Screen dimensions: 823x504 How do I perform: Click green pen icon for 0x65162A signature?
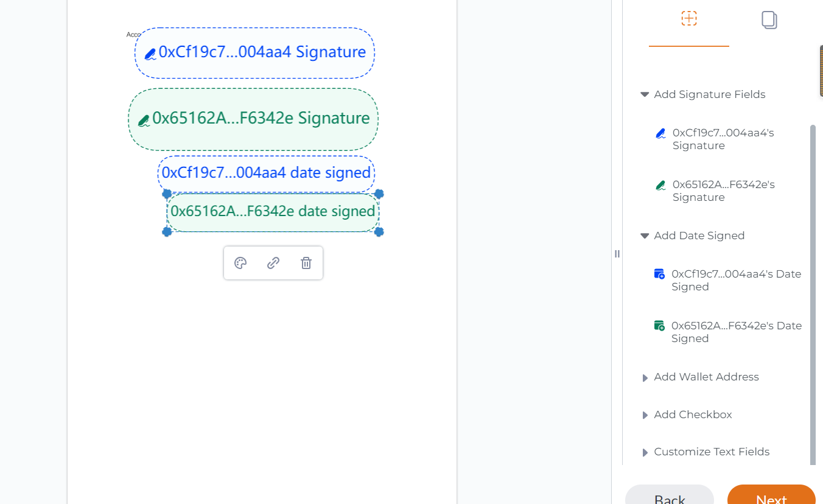660,186
